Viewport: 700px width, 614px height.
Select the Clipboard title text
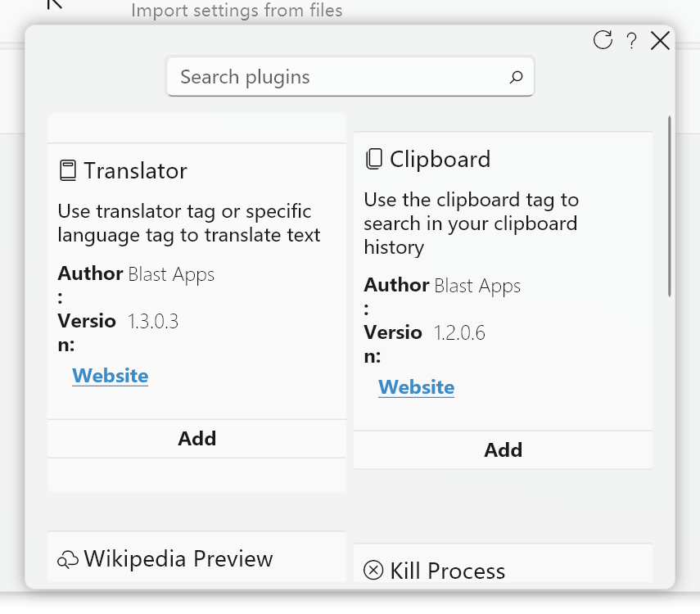tap(440, 159)
